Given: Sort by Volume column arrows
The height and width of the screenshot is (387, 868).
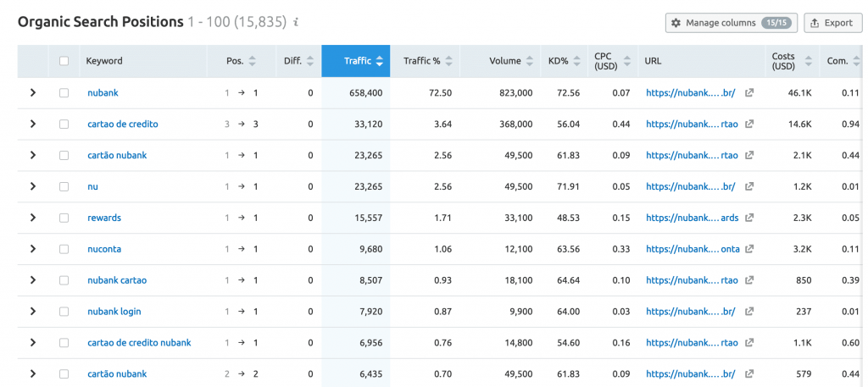Looking at the screenshot, I should pos(530,61).
